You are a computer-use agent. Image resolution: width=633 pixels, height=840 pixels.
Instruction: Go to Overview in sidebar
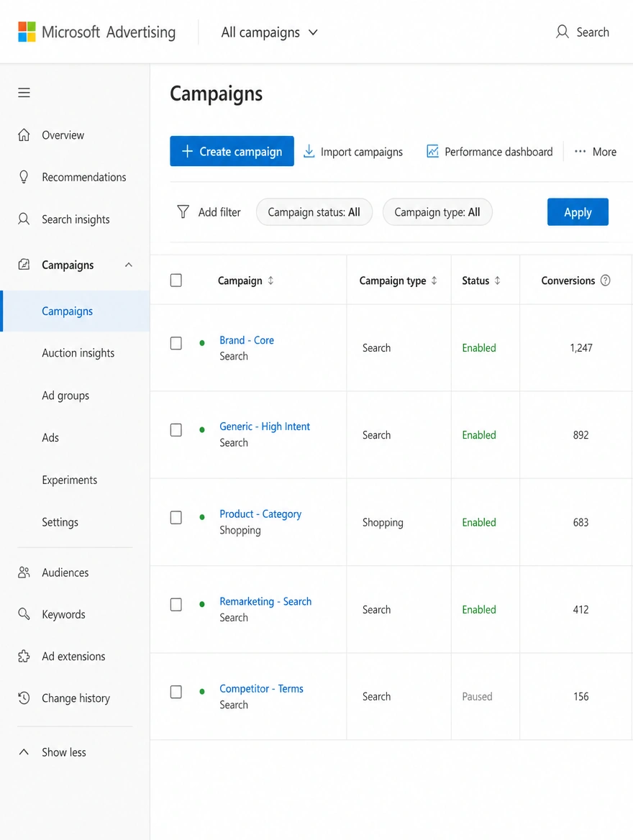[63, 135]
